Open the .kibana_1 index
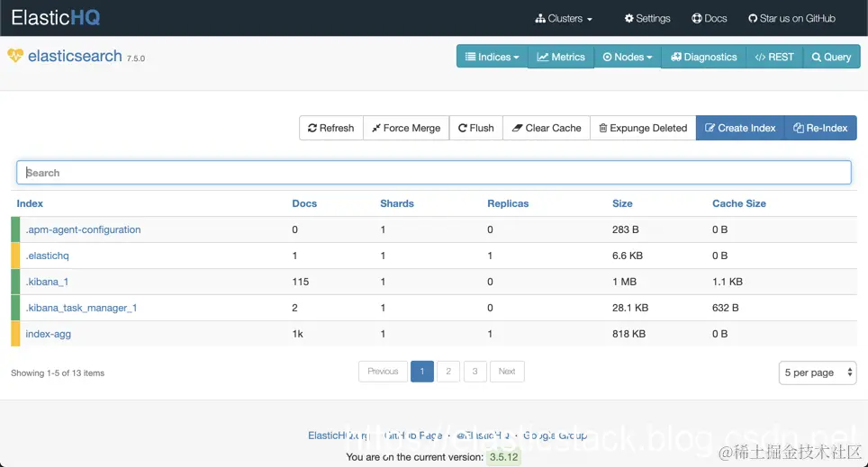The height and width of the screenshot is (467, 868). [x=47, y=282]
